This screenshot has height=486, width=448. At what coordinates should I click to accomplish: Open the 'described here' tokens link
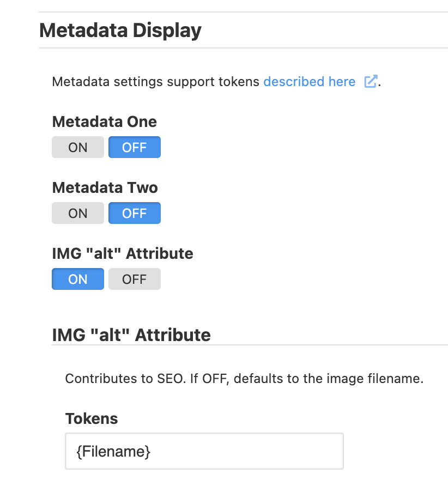coord(309,82)
